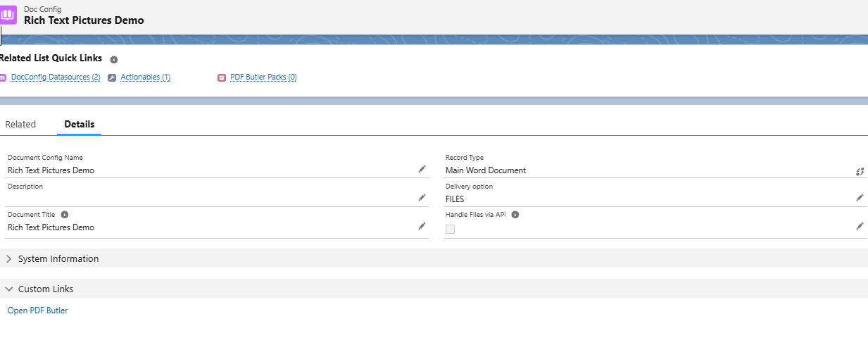The height and width of the screenshot is (345, 868).
Task: Select the Details tab
Action: coord(80,125)
